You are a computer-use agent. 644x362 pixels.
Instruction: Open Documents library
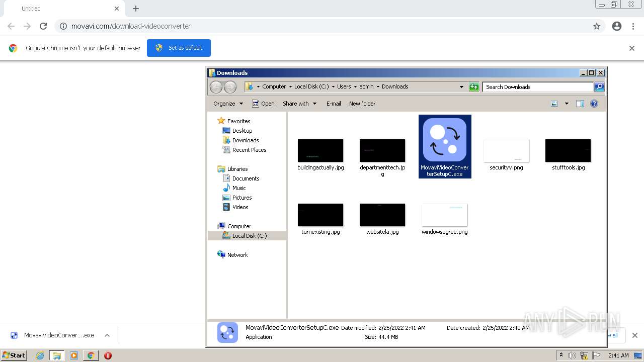point(246,178)
